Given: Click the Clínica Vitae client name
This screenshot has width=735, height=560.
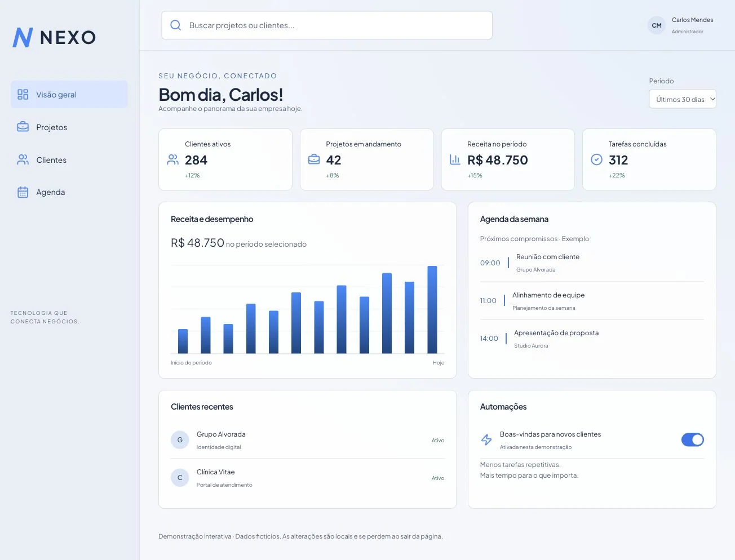Looking at the screenshot, I should [215, 472].
